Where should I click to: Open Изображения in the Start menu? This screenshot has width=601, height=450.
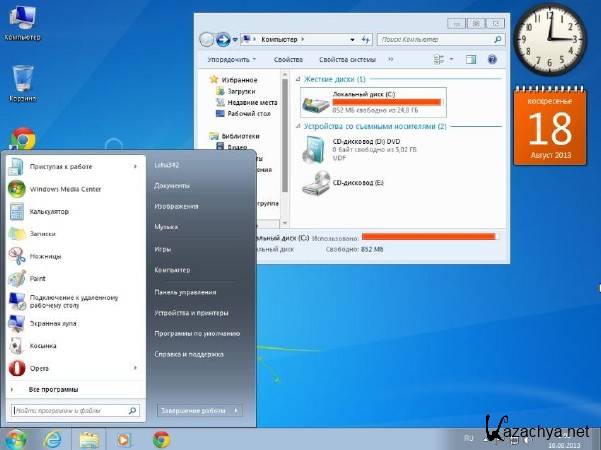[176, 206]
